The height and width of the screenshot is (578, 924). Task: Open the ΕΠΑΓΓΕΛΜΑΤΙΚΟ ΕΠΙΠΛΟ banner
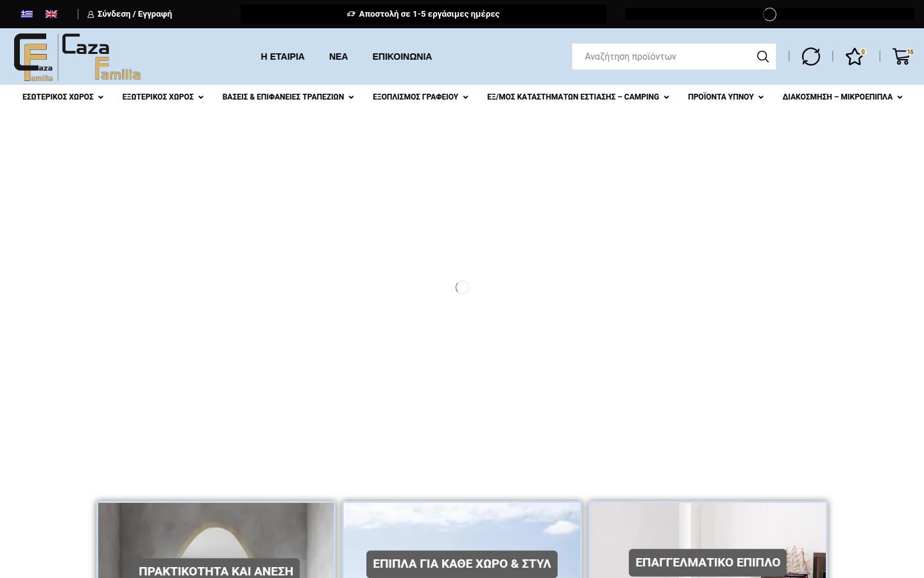point(708,563)
